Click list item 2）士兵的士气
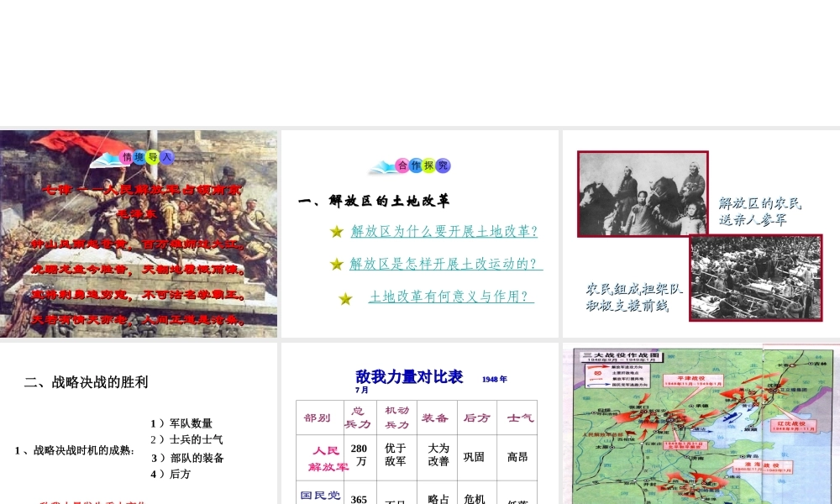840x504 pixels. tap(186, 439)
